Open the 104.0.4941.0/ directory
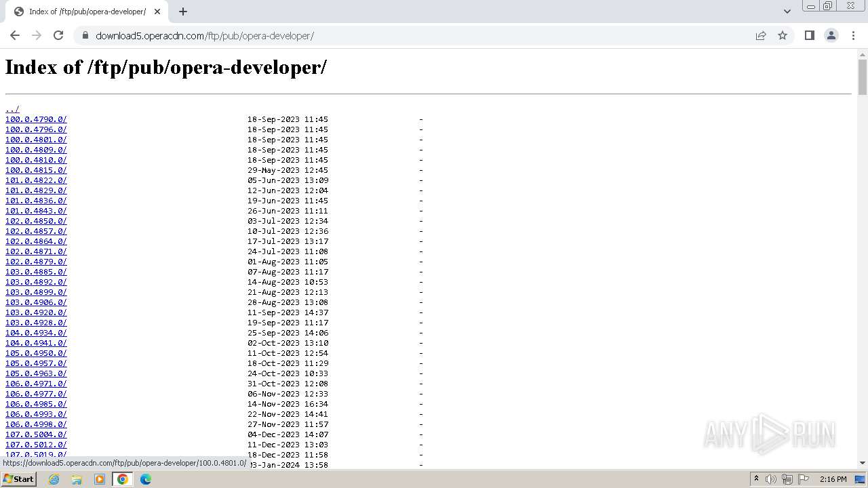Viewport: 868px width, 488px height. pos(36,343)
